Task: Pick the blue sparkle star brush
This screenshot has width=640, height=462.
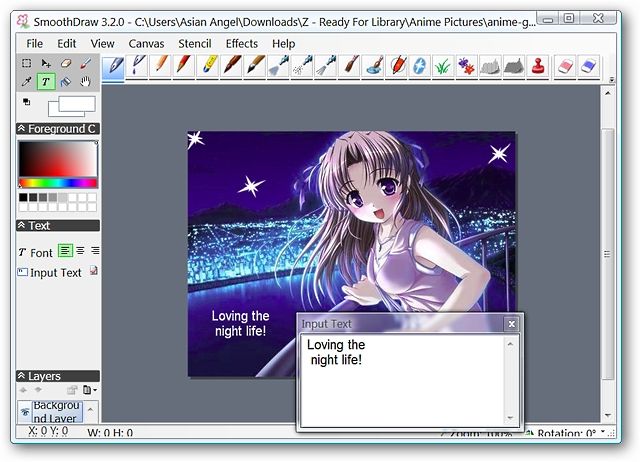Action: tap(420, 67)
